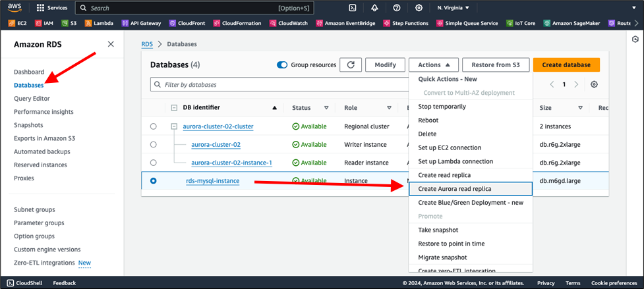Open table preferences gear icon
The width and height of the screenshot is (644, 289).
pyautogui.click(x=594, y=85)
